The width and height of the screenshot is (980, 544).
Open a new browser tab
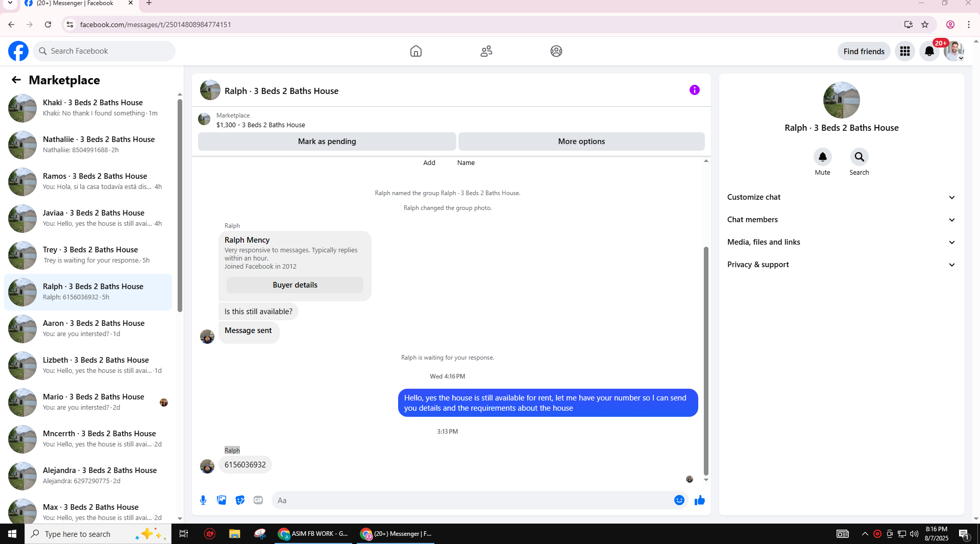(149, 3)
